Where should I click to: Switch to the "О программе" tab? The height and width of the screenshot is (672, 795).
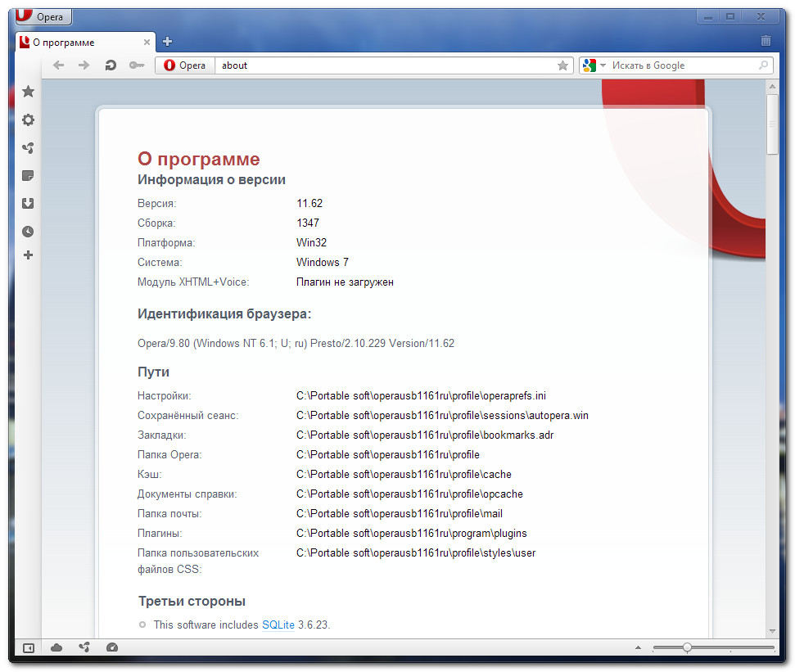(85, 43)
